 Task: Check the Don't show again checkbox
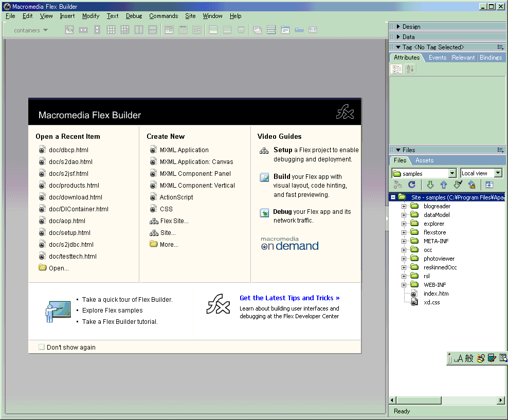click(x=42, y=347)
